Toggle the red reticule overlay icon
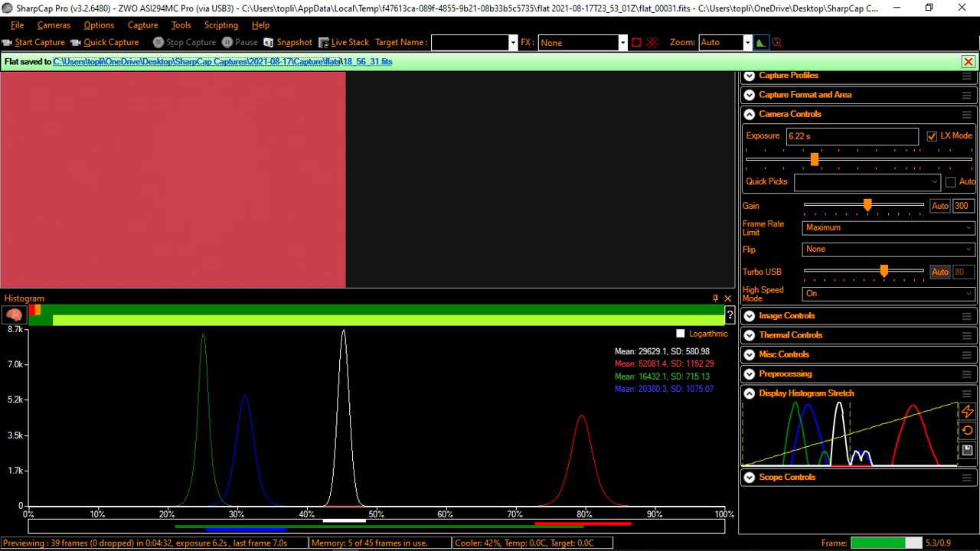 coord(652,43)
